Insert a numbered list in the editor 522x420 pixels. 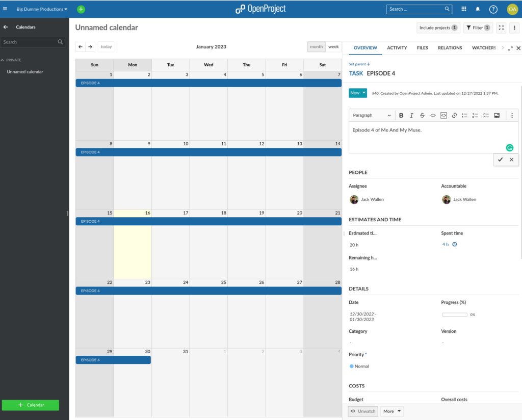[x=475, y=115]
